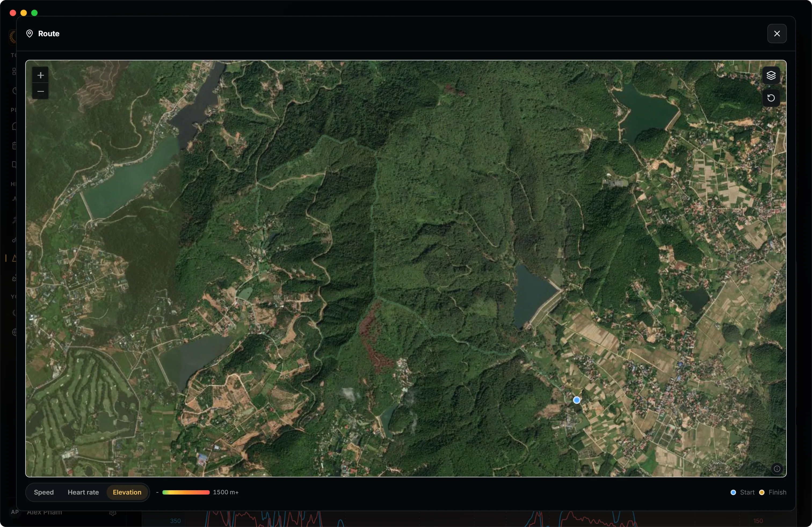Viewport: 812px width, 527px height.
Task: Click the macOS green fullscreen button
Action: [x=34, y=13]
